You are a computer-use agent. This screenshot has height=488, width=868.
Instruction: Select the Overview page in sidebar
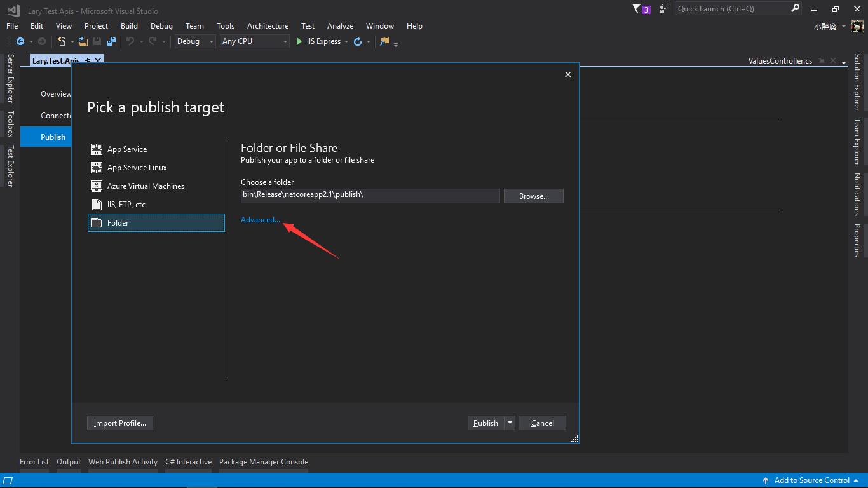click(56, 94)
